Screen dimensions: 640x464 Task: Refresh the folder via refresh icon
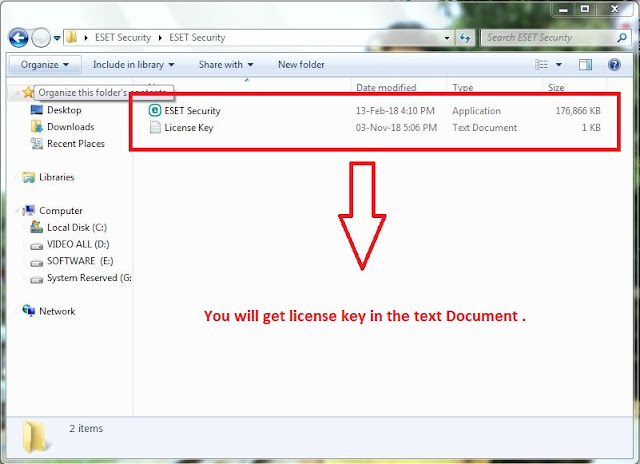point(465,38)
